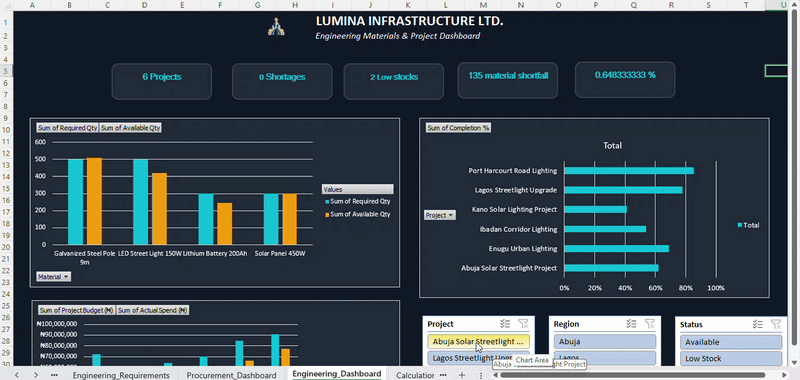
Task: Select the Region slicer header label
Action: (x=566, y=324)
